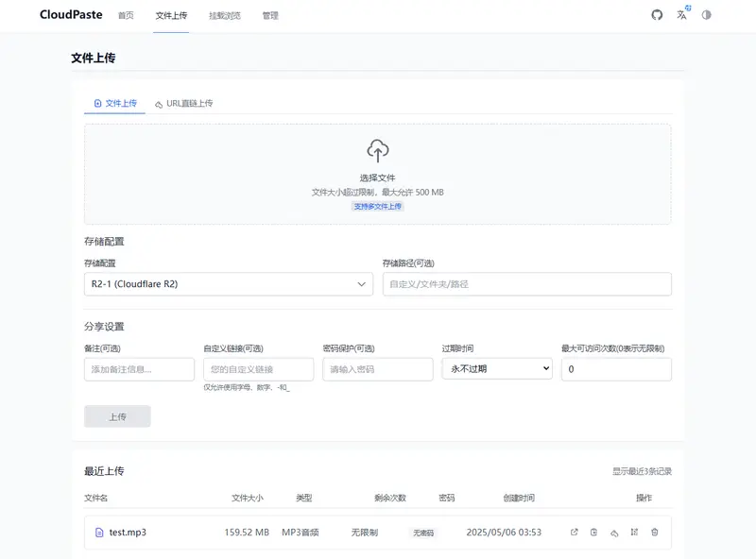Viewport: 756px width, 559px height.
Task: Click the CloudPaste logo text
Action: (x=71, y=15)
